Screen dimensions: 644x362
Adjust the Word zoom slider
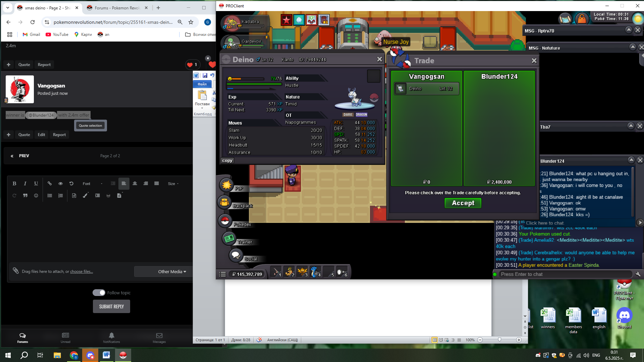(499, 340)
